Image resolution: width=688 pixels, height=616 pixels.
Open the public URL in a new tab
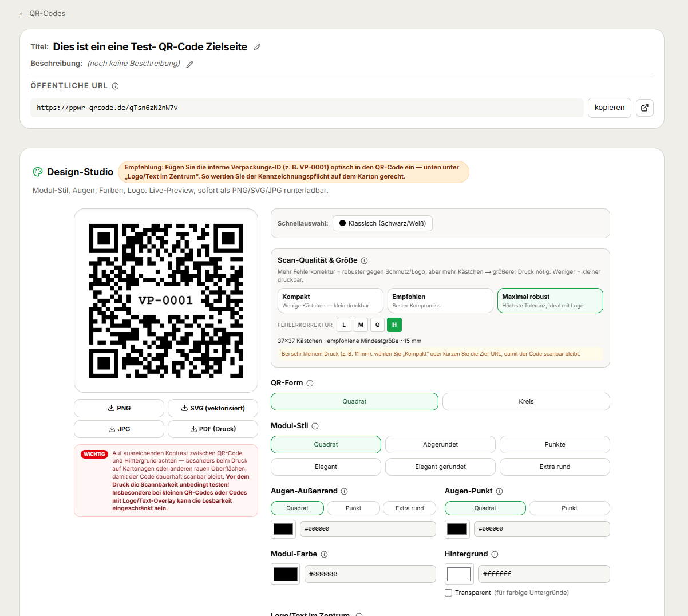[644, 108]
